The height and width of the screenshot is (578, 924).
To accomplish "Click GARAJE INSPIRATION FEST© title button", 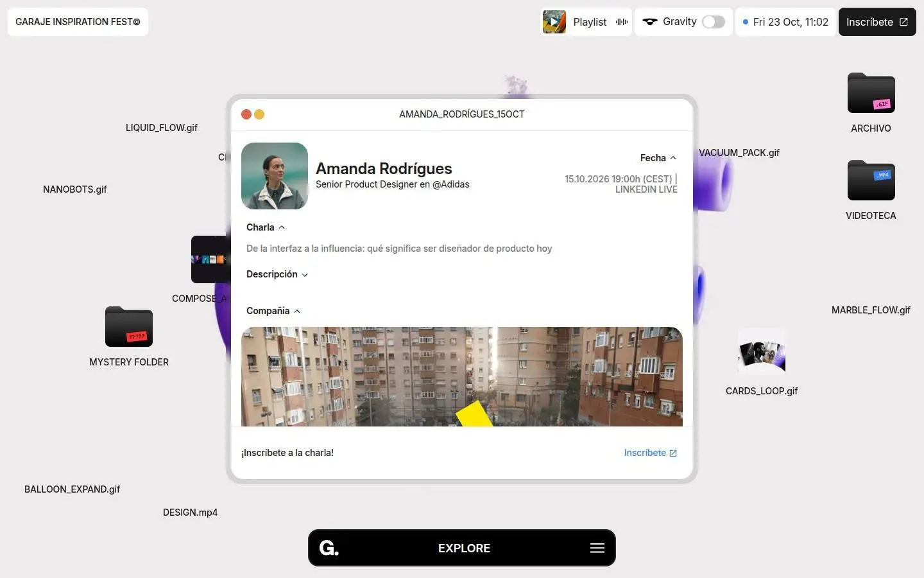I will coord(78,22).
